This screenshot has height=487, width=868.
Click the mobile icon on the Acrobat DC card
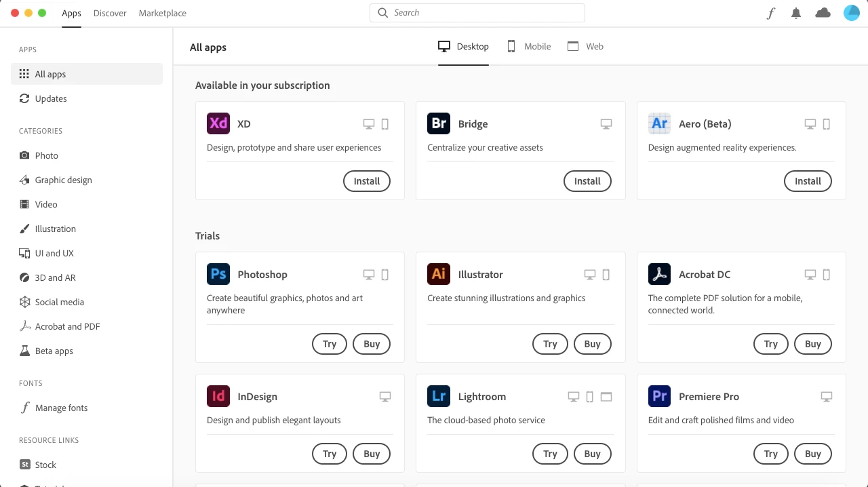point(827,275)
